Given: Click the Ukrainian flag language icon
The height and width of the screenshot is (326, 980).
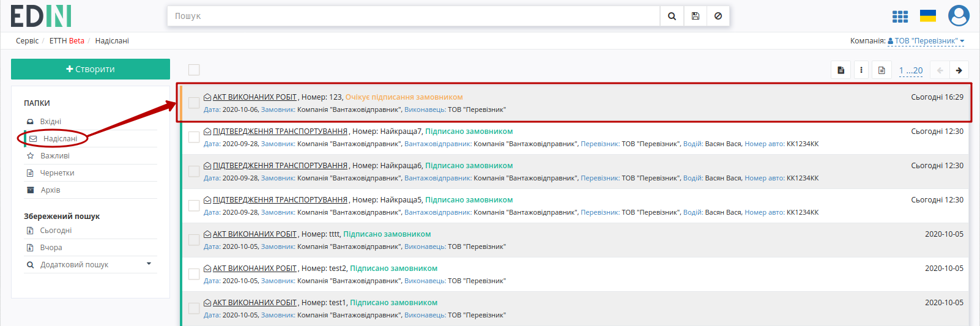Looking at the screenshot, I should (x=928, y=16).
